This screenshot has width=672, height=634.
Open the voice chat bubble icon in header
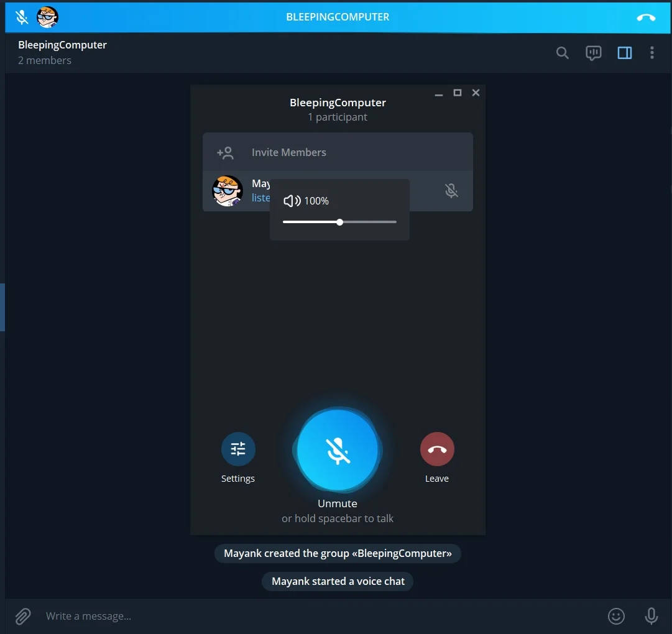pyautogui.click(x=594, y=53)
